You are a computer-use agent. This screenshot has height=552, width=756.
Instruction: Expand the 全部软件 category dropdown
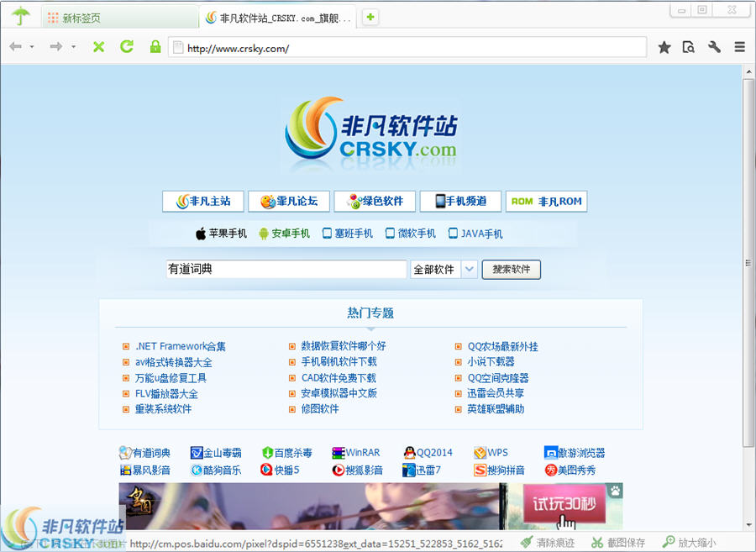(469, 270)
